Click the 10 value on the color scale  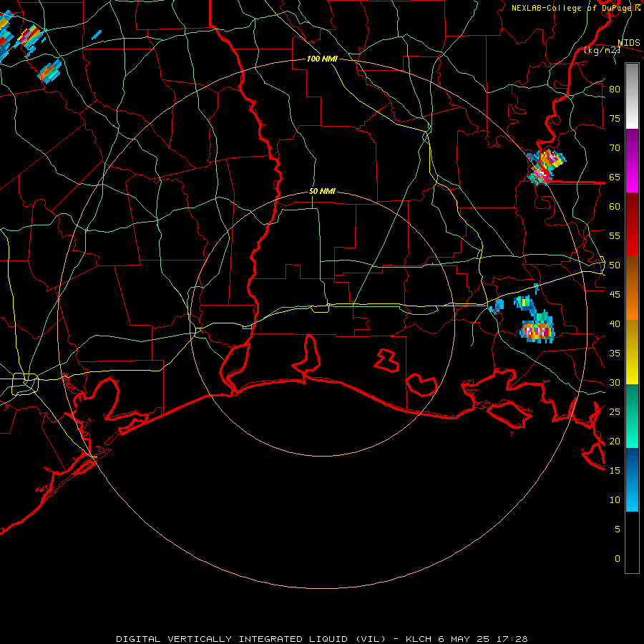tap(615, 500)
